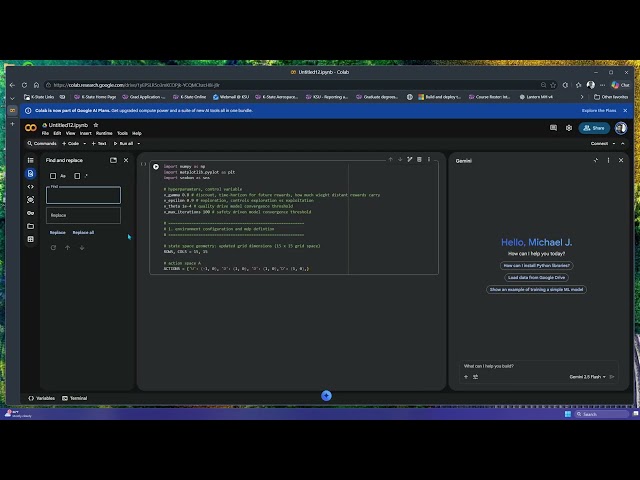Dismiss the Colab AI Plans banner
Screen dimensions: 640x480
click(625, 111)
